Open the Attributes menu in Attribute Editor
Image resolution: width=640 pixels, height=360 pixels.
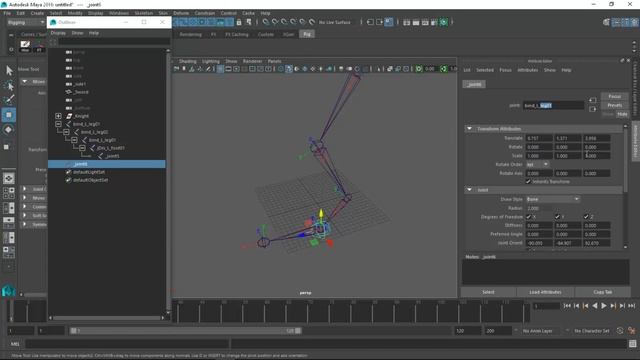click(x=527, y=70)
